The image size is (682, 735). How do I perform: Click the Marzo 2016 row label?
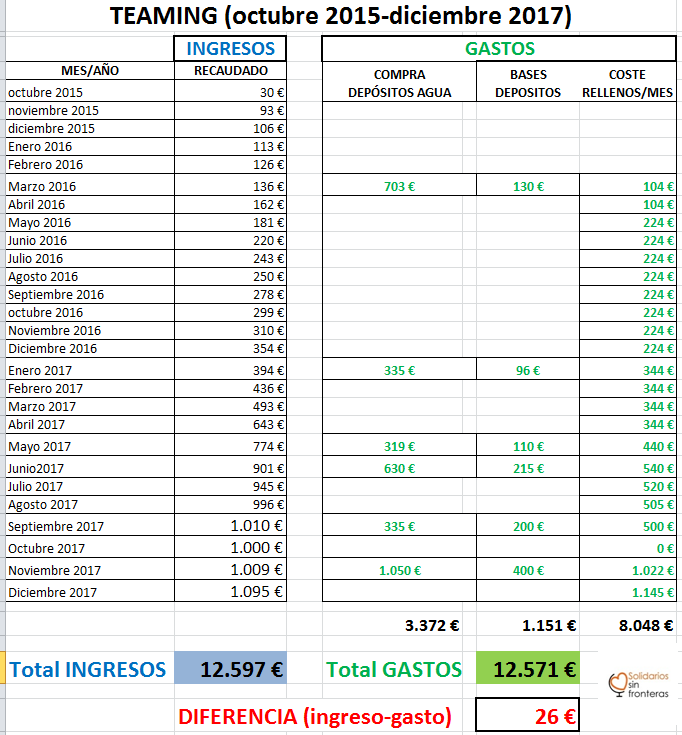[x=90, y=186]
